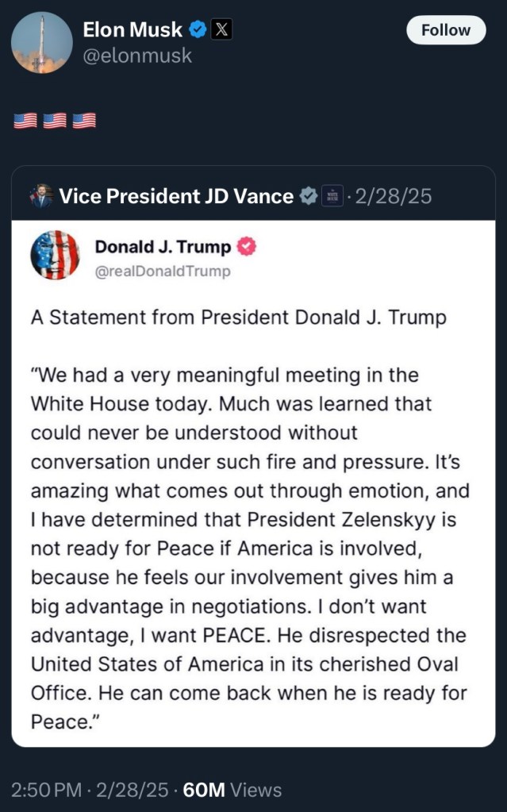
Task: Open Elon Musk's rocket profile picture
Action: point(41,43)
